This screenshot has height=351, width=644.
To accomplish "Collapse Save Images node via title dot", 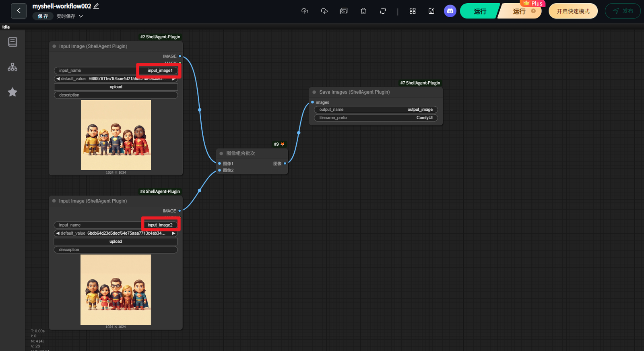I will point(314,92).
